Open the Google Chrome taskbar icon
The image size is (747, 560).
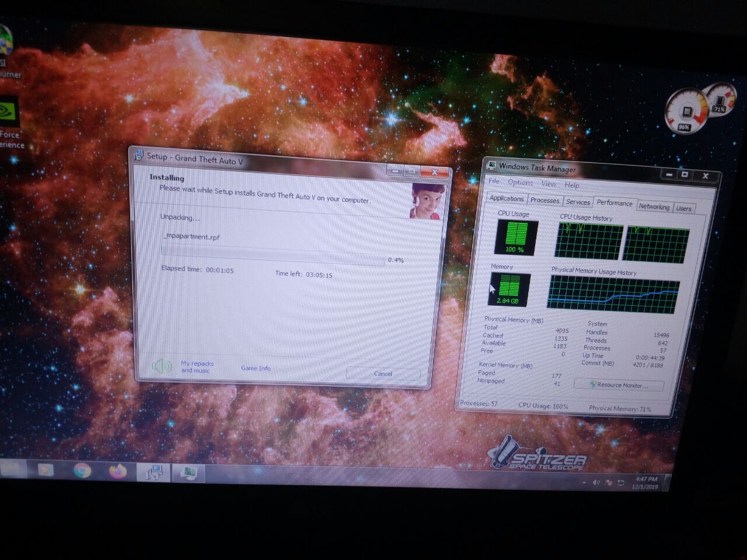(x=82, y=470)
